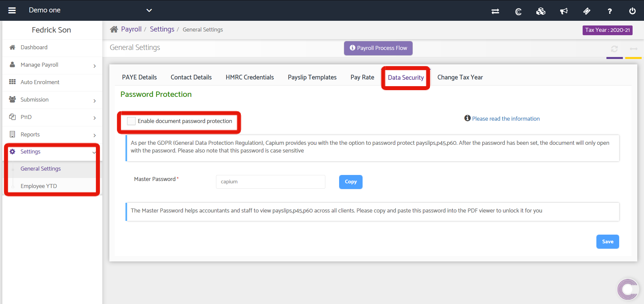Click the Master Password input field

pyautogui.click(x=271, y=182)
